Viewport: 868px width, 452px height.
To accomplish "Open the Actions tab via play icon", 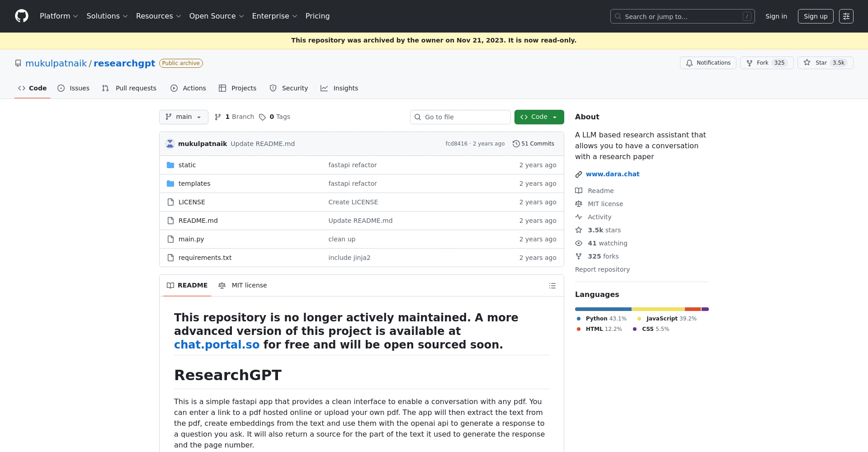I will point(174,88).
